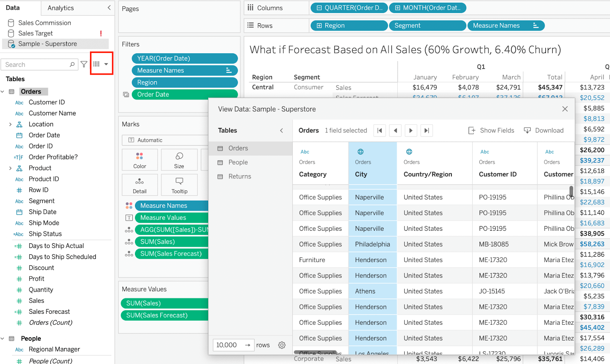
Task: Collapse the Data pane with chevron
Action: (109, 8)
